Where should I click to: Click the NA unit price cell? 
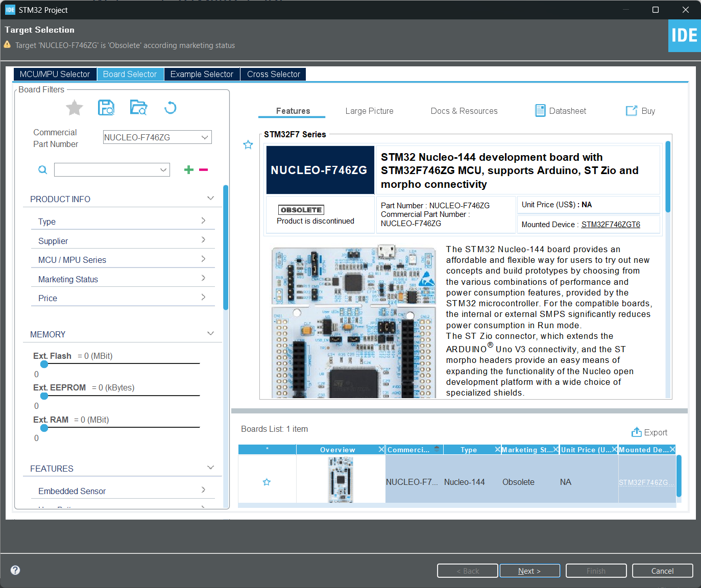pyautogui.click(x=566, y=482)
